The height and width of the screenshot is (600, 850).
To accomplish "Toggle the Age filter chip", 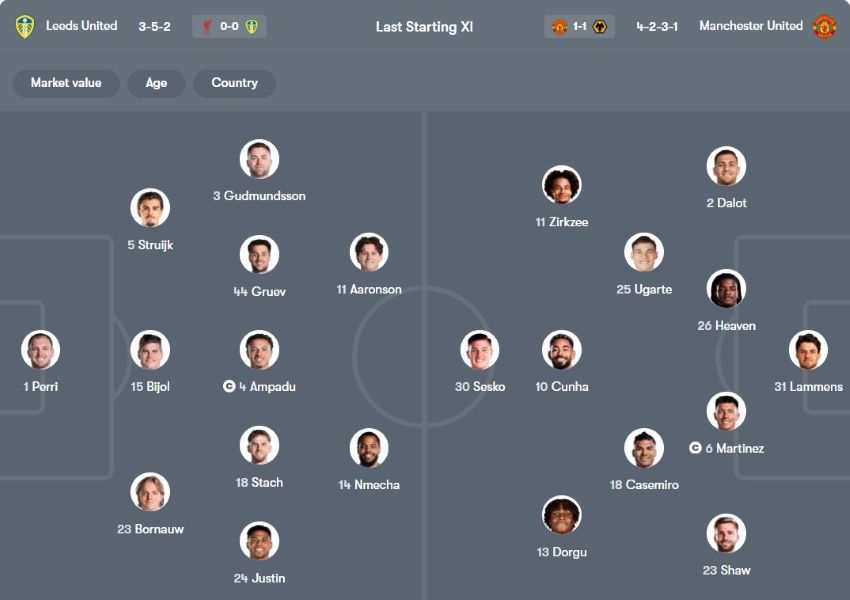I will pos(156,83).
